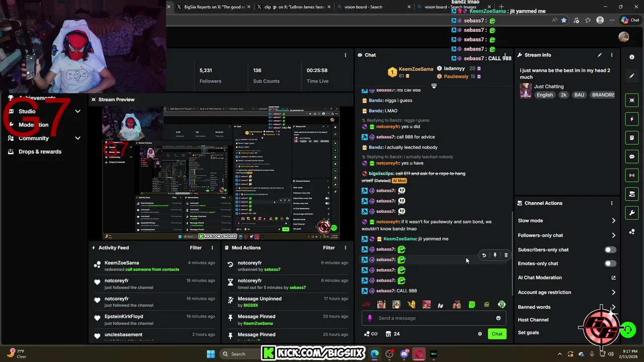
Task: Click the shop icon showing 24
Action: [x=392, y=334]
